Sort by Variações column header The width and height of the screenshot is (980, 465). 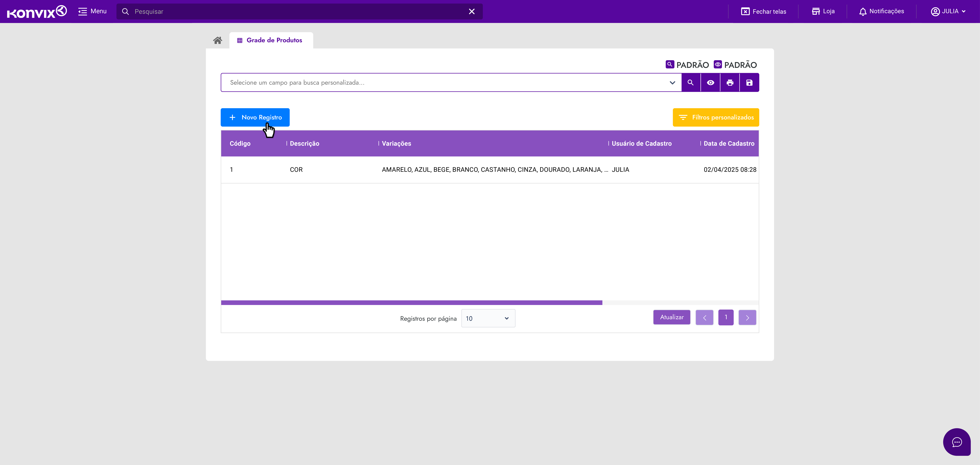pos(396,144)
